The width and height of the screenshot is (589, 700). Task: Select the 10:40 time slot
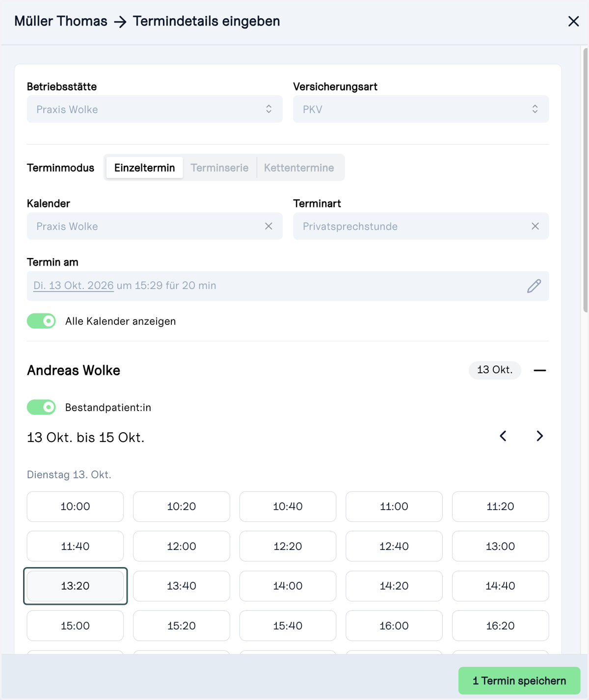tap(288, 507)
